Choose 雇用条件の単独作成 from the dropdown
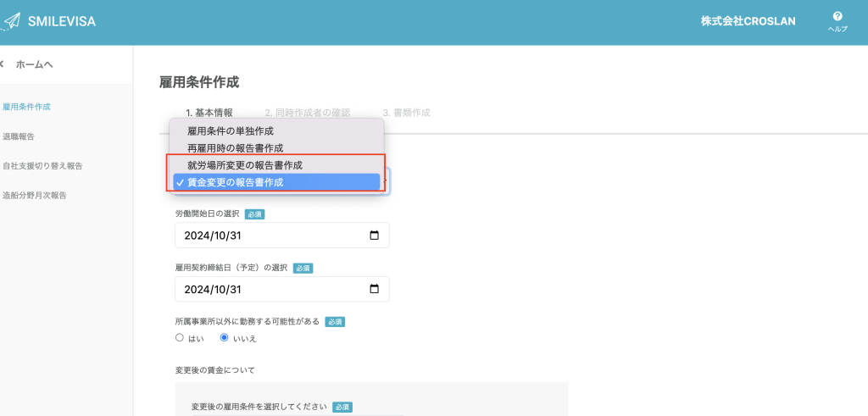The width and height of the screenshot is (868, 416). [276, 131]
